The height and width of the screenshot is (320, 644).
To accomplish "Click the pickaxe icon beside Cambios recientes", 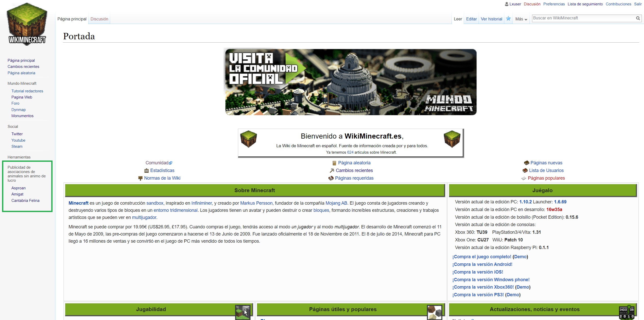I will (332, 170).
